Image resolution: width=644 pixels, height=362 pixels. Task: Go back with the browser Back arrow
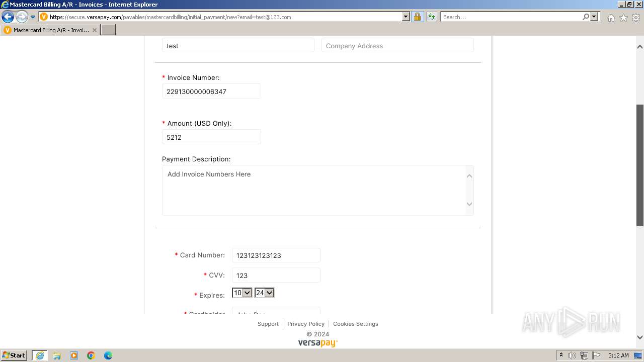[8, 17]
